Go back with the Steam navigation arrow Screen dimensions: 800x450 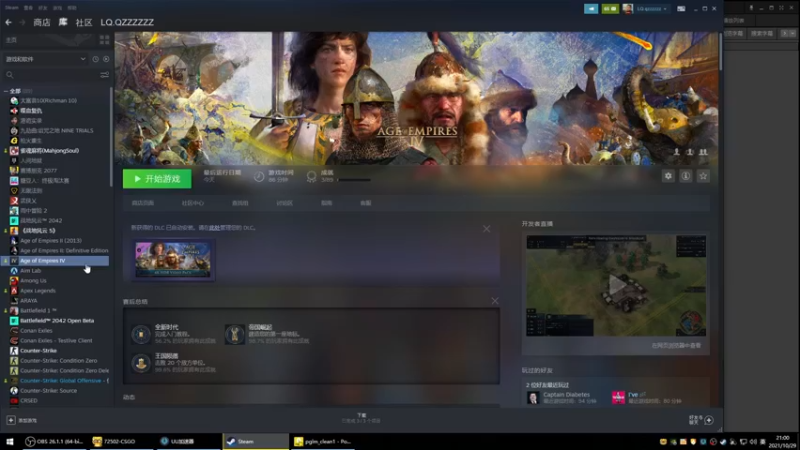click(9, 22)
